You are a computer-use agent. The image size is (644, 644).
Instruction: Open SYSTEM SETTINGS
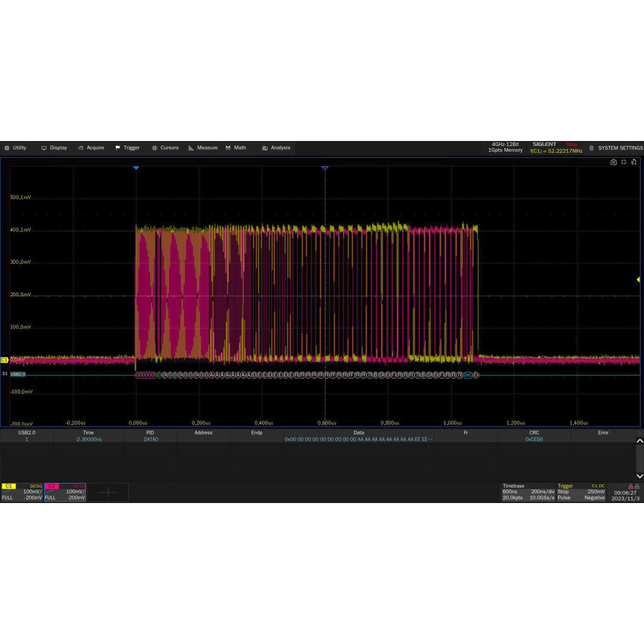pos(620,148)
